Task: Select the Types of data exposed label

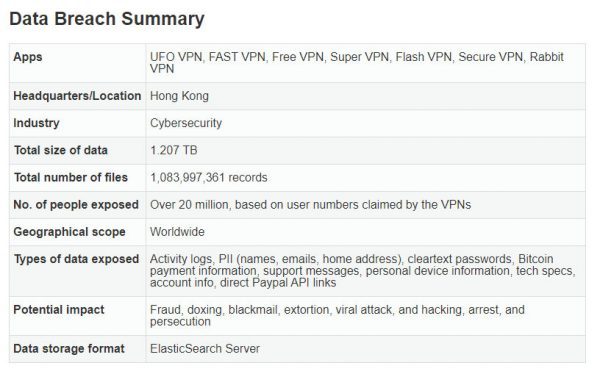Action: [x=77, y=259]
